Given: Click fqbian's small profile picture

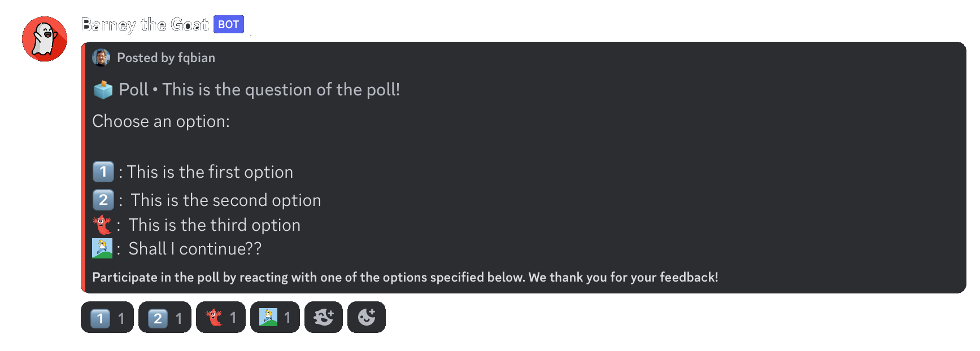Looking at the screenshot, I should tap(102, 58).
